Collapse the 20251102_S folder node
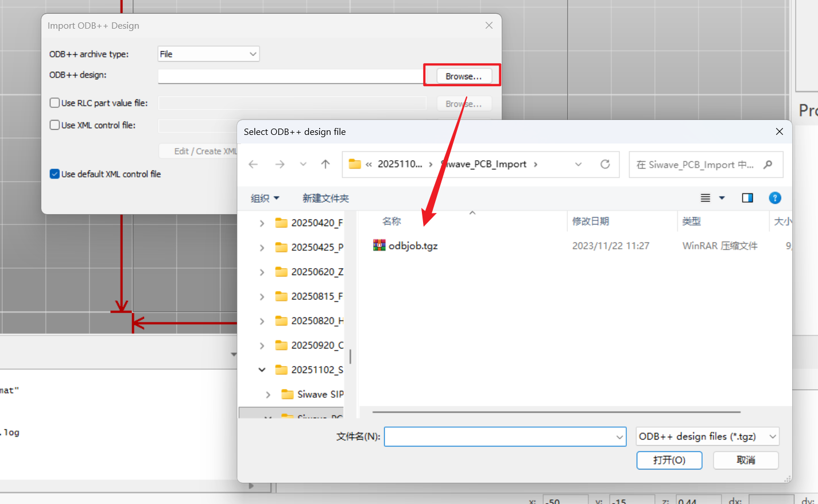Viewport: 818px width, 504px height. click(x=262, y=370)
